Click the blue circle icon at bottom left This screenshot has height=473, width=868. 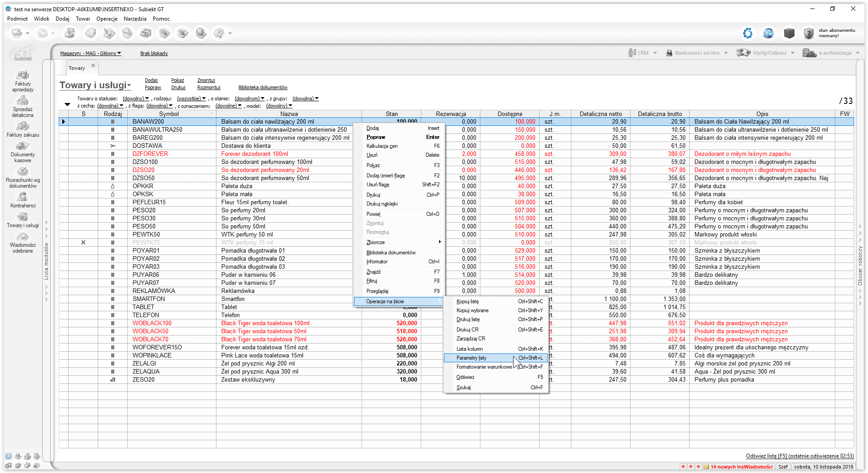point(9,456)
